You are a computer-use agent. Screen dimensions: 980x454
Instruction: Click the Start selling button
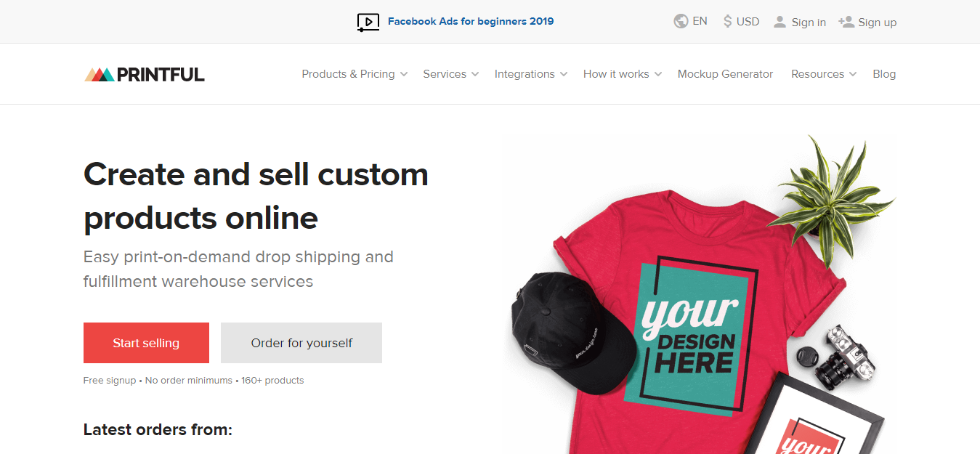pyautogui.click(x=146, y=342)
